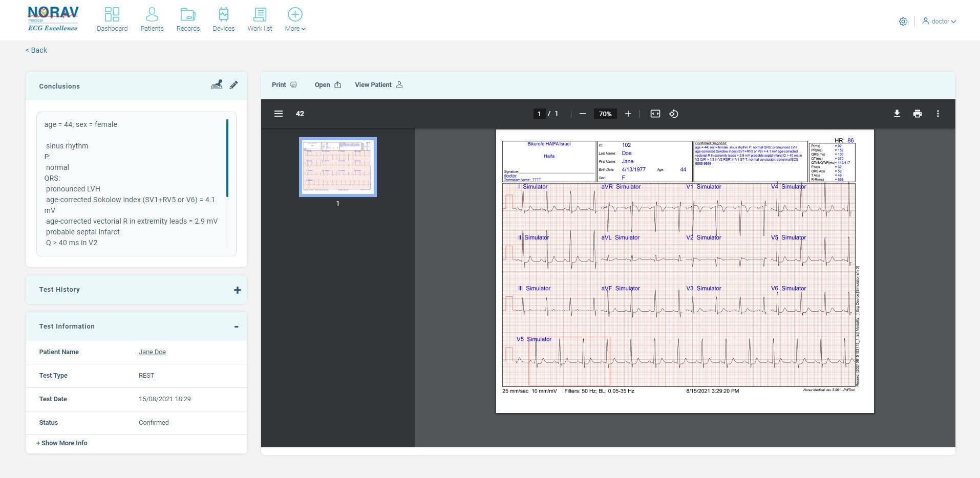Select the page 1 thumbnail
The image size is (980, 478).
tap(338, 167)
